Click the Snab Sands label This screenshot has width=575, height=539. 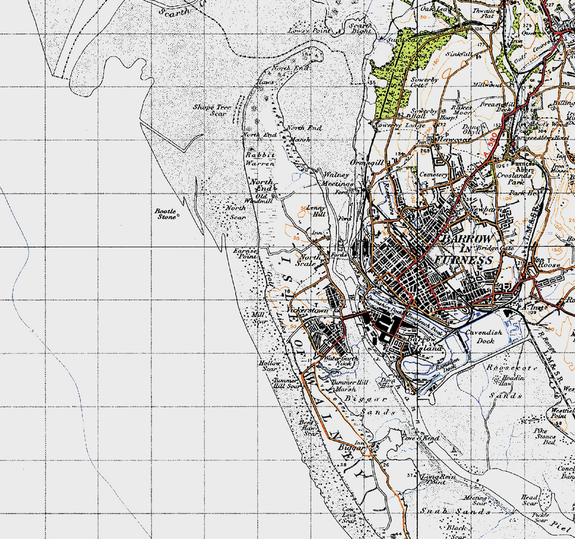pyautogui.click(x=455, y=511)
